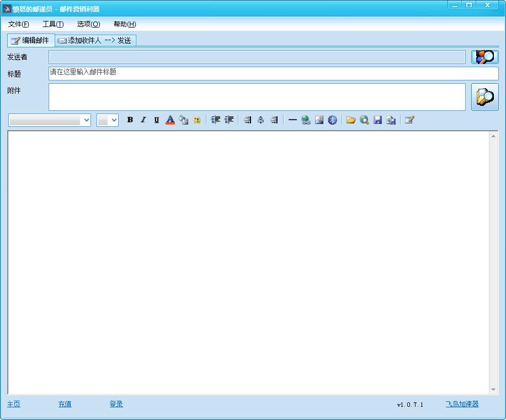The image size is (506, 420).
Task: Toggle bold formatting in toolbar
Action: coord(130,120)
